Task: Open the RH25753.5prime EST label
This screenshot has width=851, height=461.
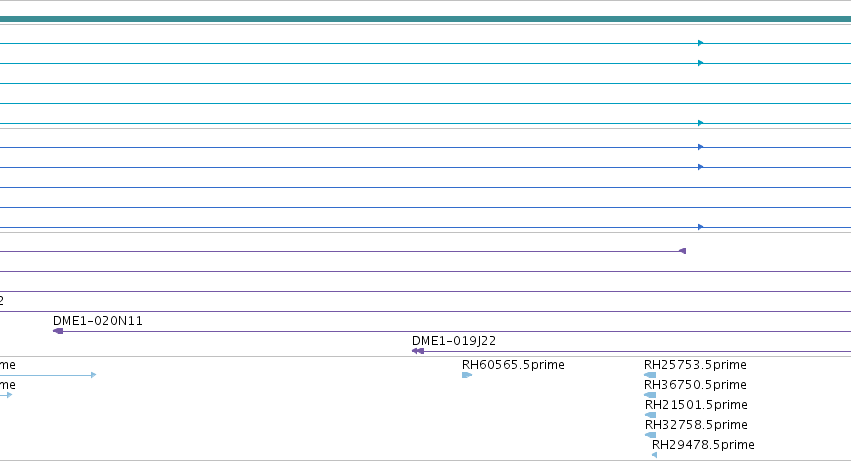Action: click(695, 365)
